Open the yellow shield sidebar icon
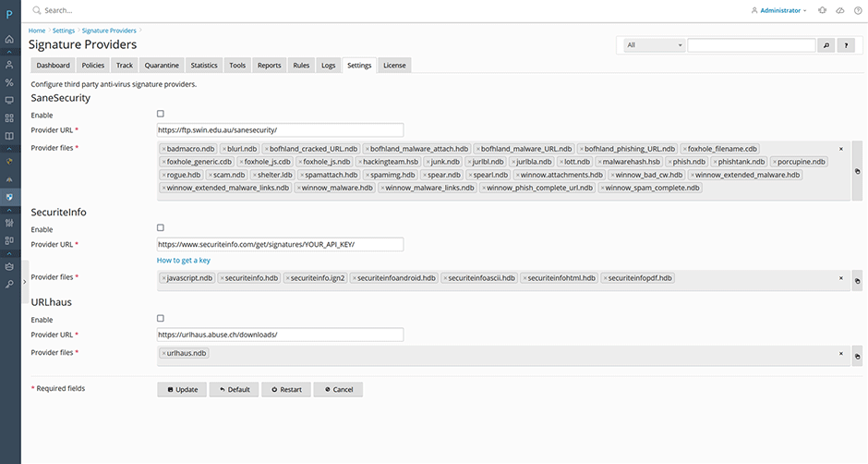 9,162
